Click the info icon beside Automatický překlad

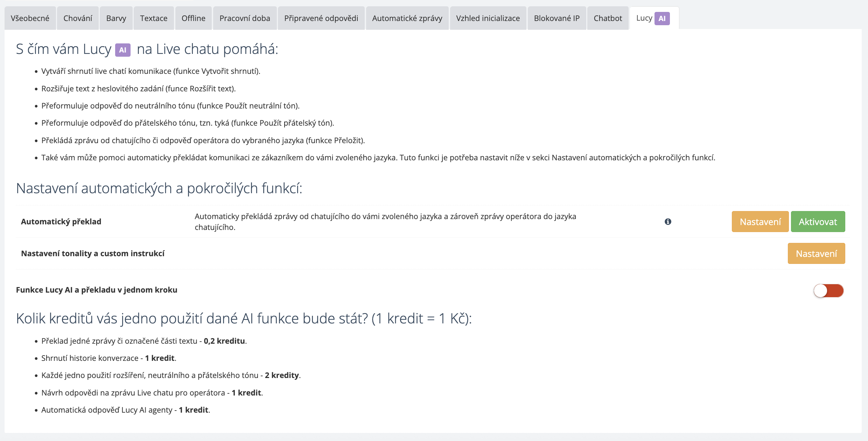pyautogui.click(x=668, y=222)
